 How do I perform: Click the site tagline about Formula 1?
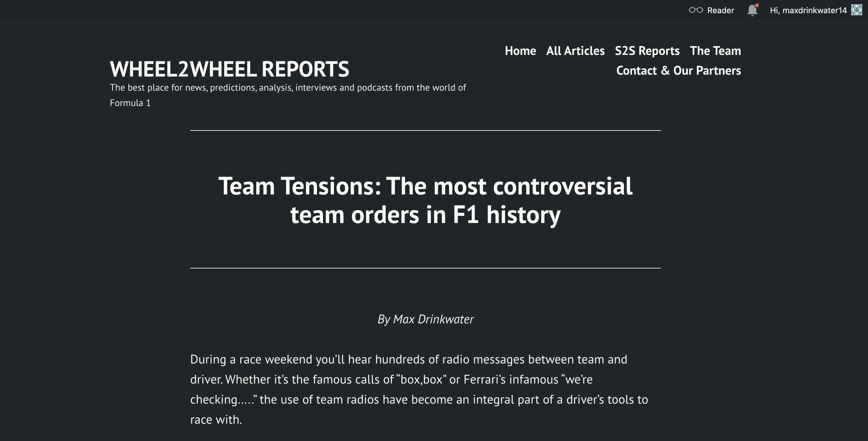pyautogui.click(x=288, y=95)
